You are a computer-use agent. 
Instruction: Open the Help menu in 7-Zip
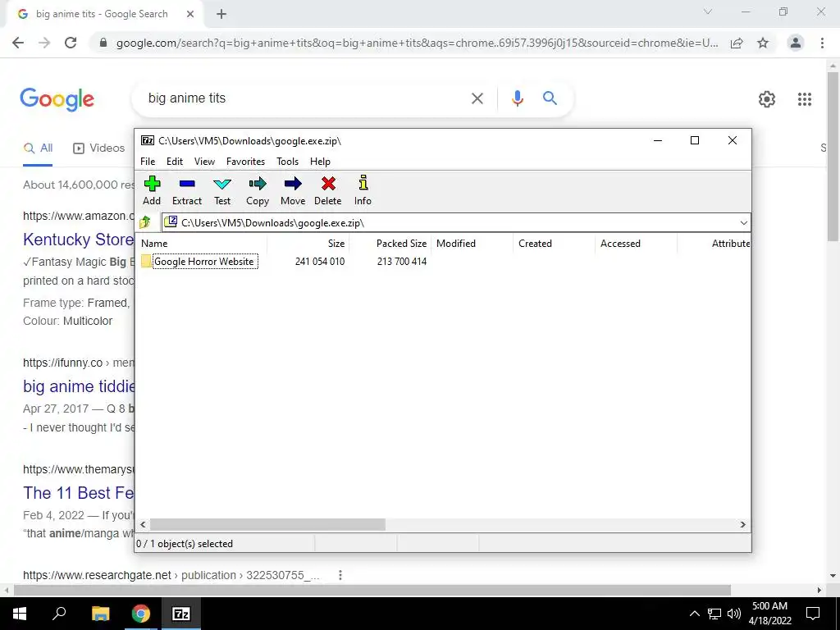(321, 162)
